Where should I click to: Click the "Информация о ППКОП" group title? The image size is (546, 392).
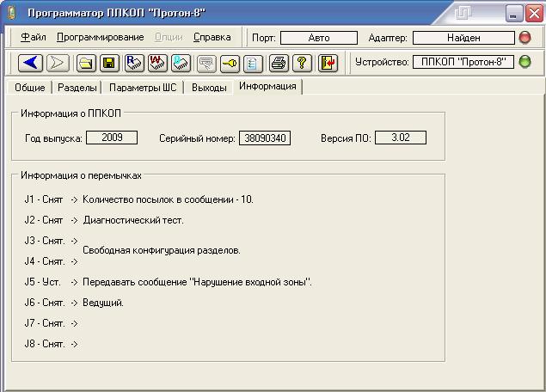(x=71, y=113)
